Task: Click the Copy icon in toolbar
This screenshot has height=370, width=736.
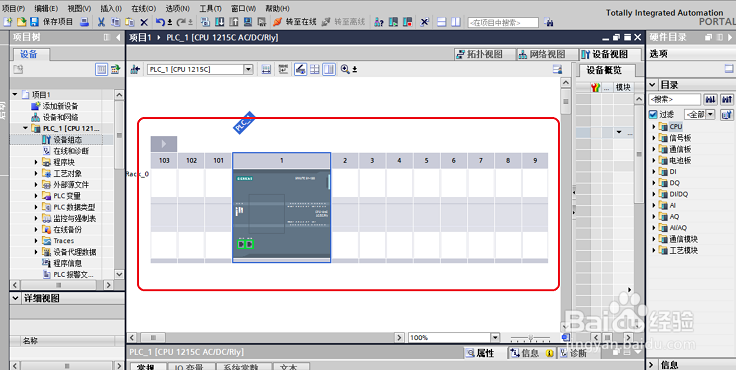Action: (x=115, y=22)
